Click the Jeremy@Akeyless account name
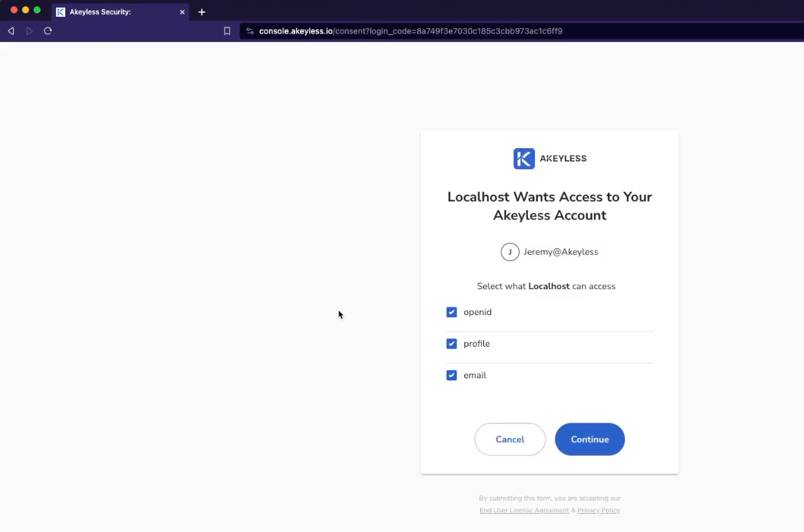The height and width of the screenshot is (532, 804). point(561,252)
